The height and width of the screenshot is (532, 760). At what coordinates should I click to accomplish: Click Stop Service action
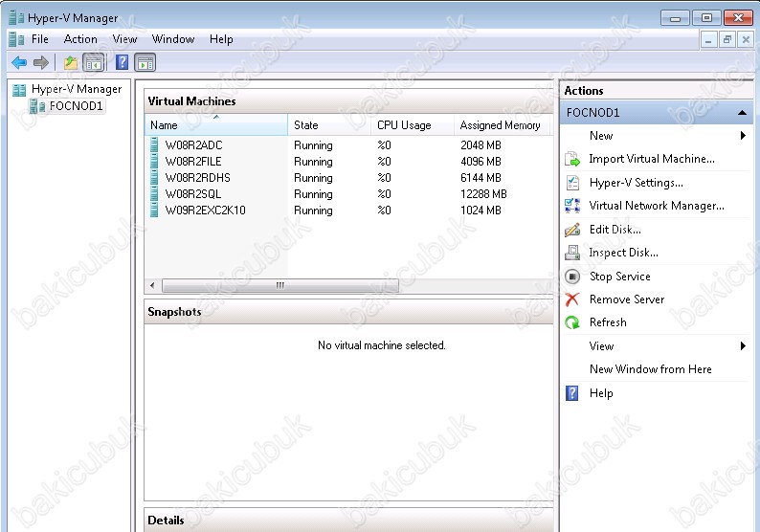620,277
